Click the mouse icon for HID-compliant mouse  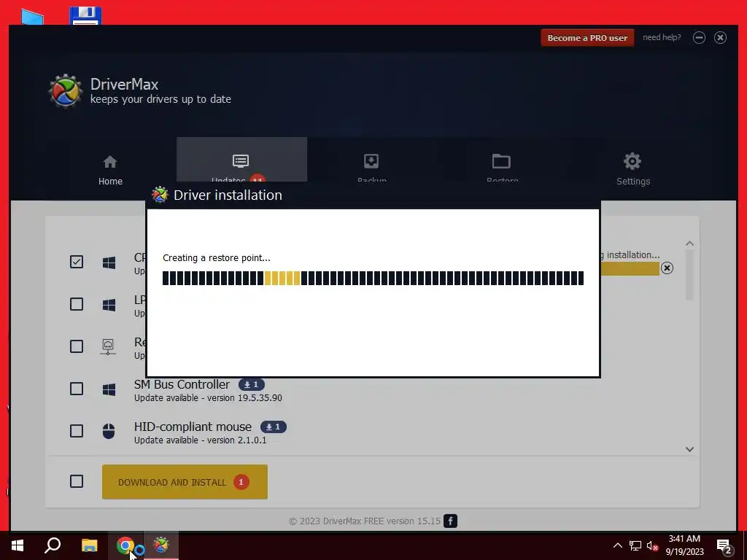(109, 432)
